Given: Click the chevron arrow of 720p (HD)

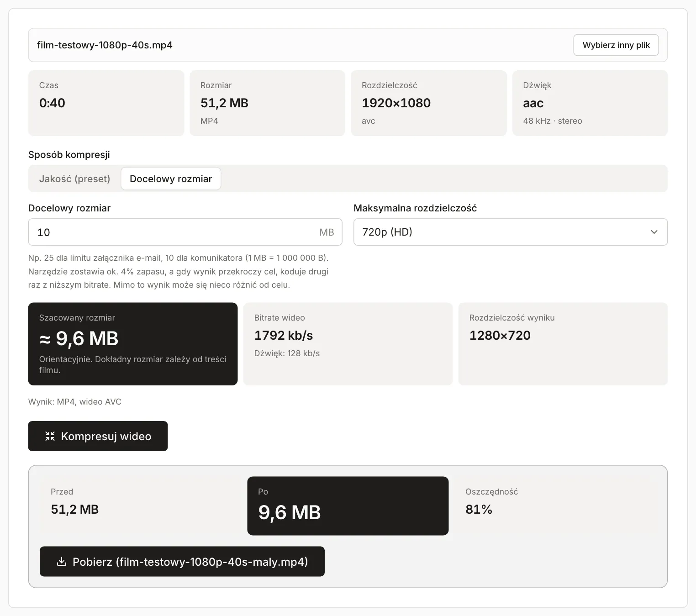Looking at the screenshot, I should [x=654, y=232].
